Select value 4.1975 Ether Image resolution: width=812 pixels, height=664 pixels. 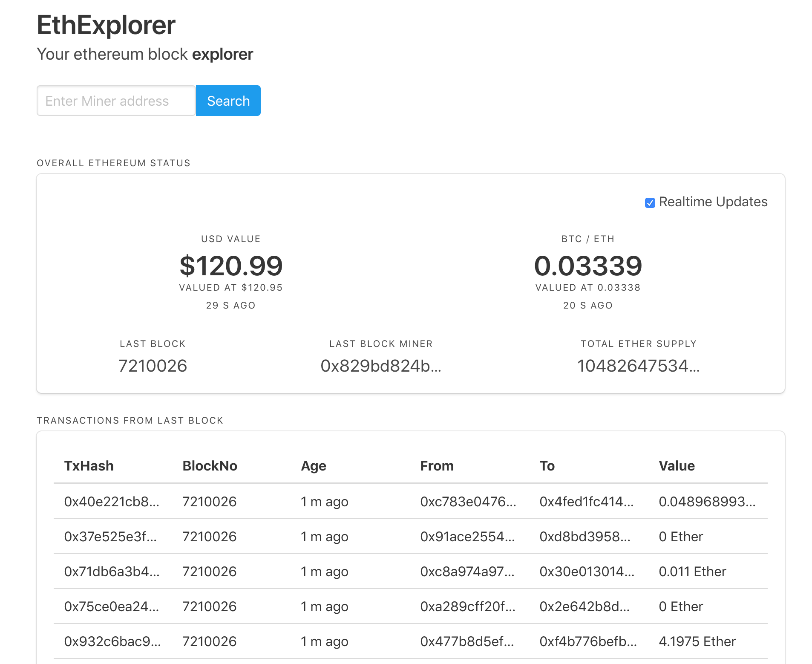click(697, 641)
